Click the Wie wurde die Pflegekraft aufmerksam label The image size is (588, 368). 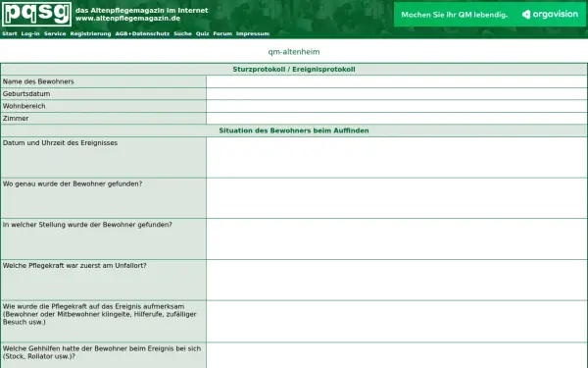[x=99, y=314]
